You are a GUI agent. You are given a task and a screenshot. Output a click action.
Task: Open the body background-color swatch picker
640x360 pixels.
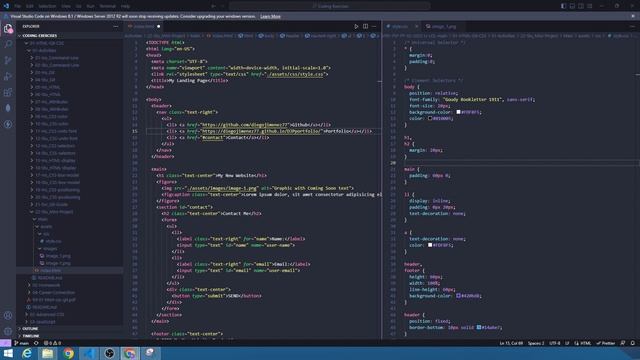(x=458, y=112)
